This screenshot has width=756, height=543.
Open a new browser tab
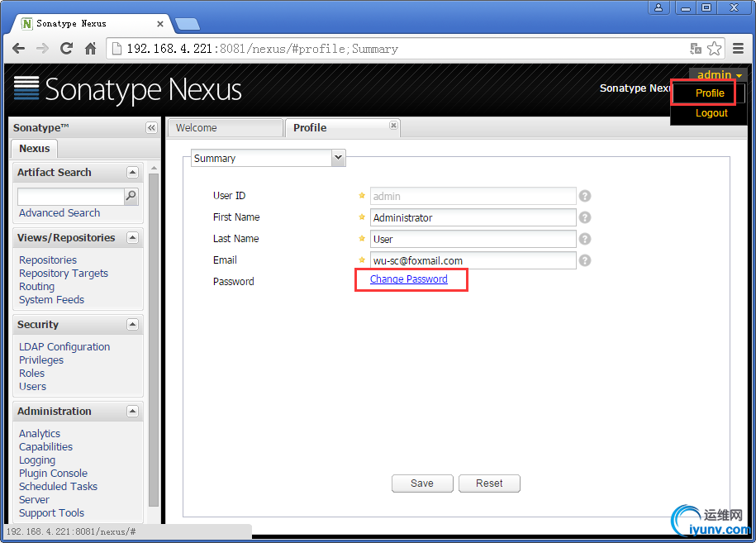tap(187, 24)
